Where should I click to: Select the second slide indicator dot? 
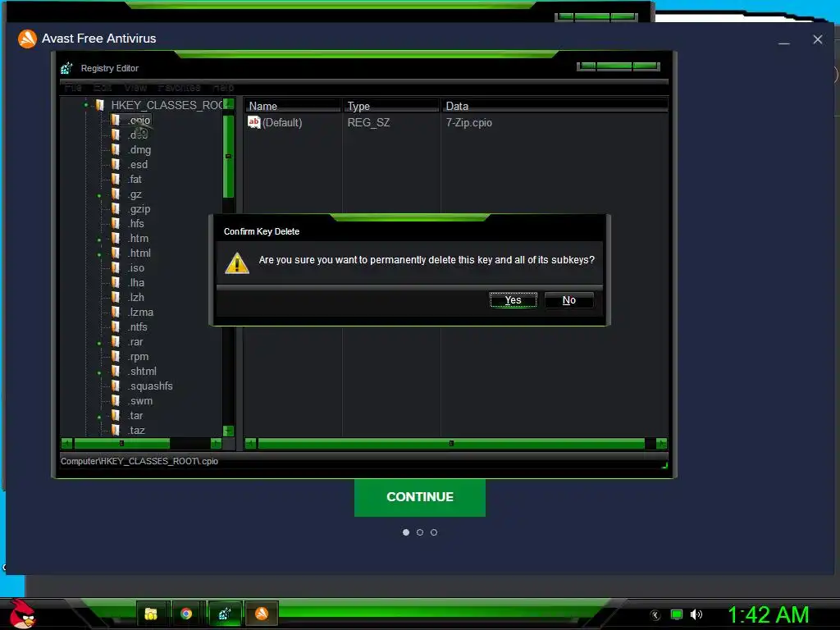pyautogui.click(x=420, y=532)
